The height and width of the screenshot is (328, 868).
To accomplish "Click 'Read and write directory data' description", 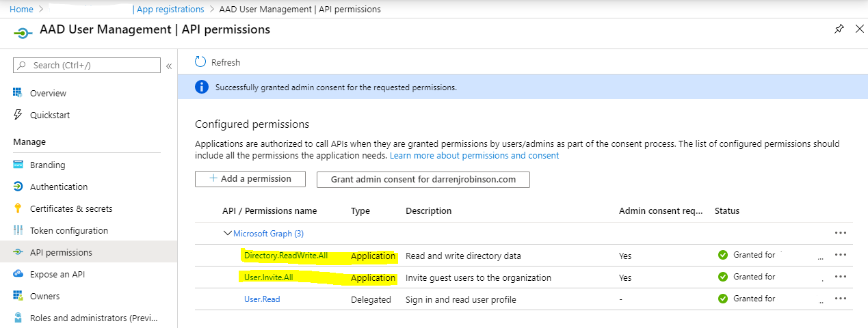I will [463, 256].
